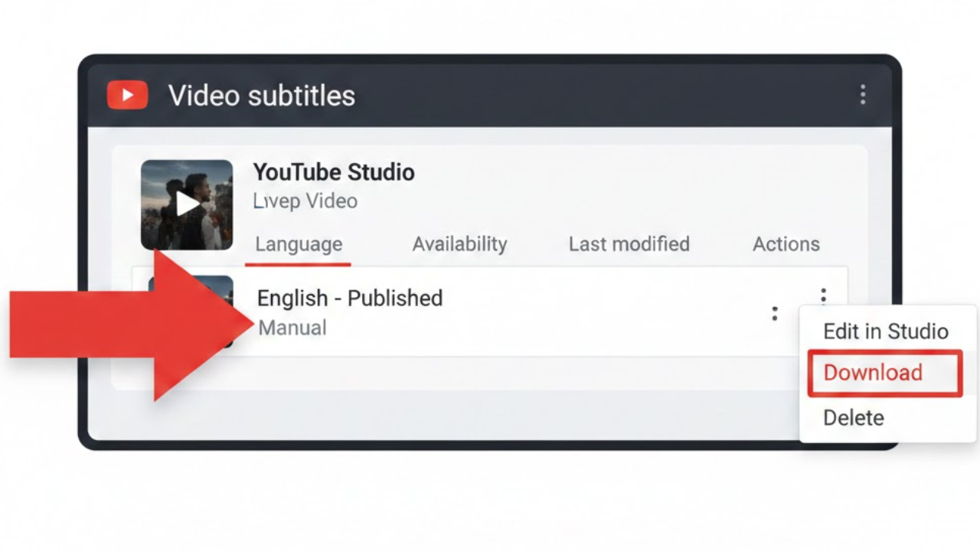Click the kebab menu beside English - Published
Image resolution: width=980 pixels, height=551 pixels.
[774, 312]
